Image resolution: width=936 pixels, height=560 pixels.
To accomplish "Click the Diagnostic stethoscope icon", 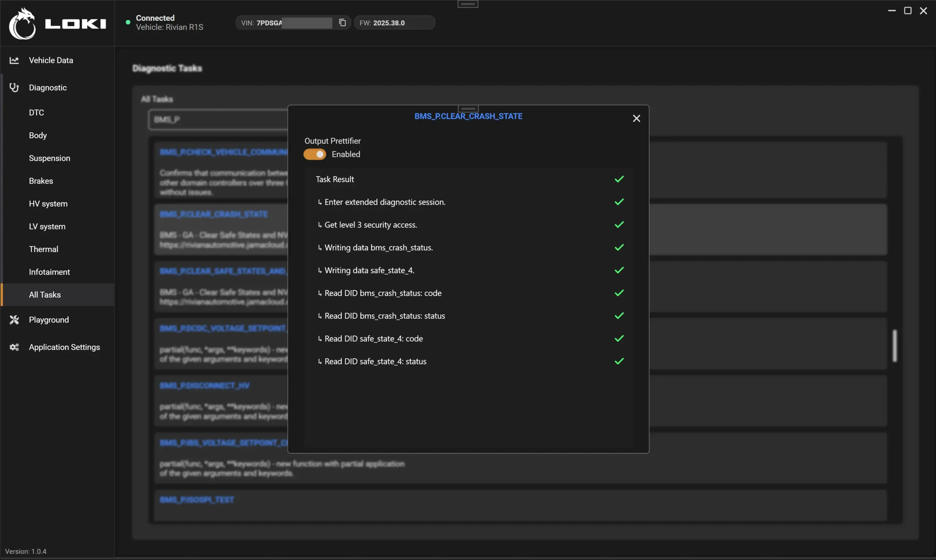I will (14, 88).
